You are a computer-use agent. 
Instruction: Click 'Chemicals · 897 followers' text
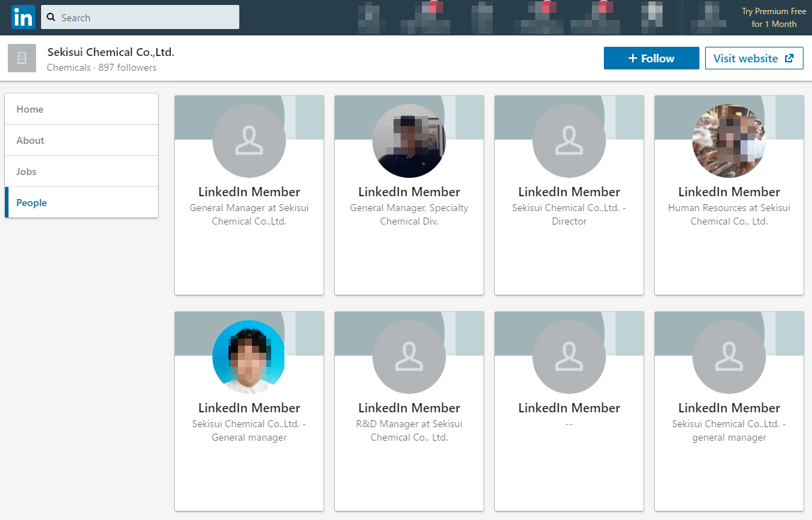coord(101,67)
